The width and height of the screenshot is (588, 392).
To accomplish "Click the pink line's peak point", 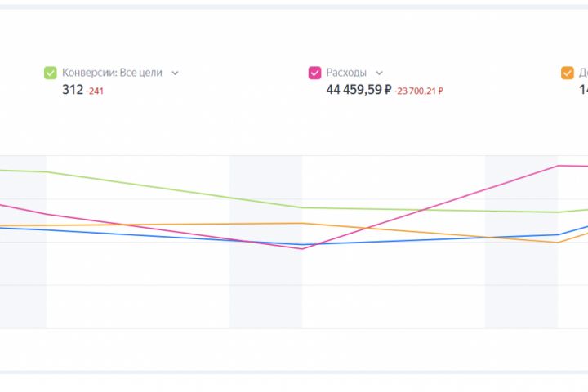I will point(559,166).
